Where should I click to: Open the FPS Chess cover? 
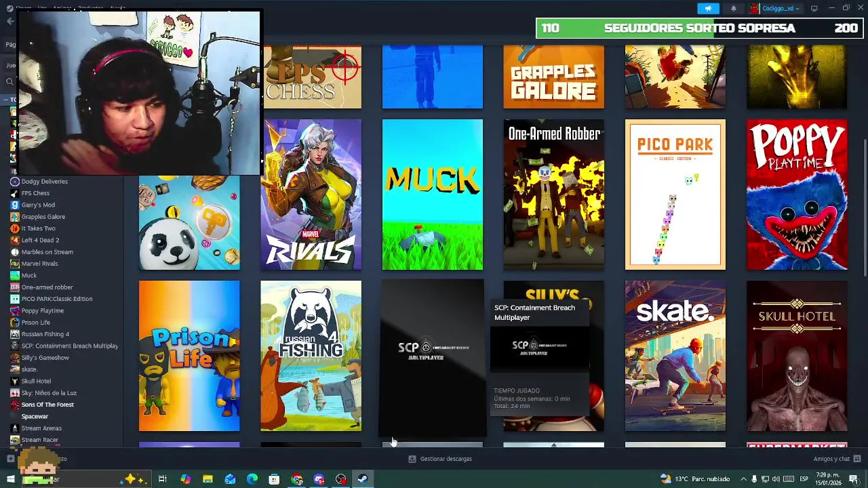pyautogui.click(x=313, y=77)
